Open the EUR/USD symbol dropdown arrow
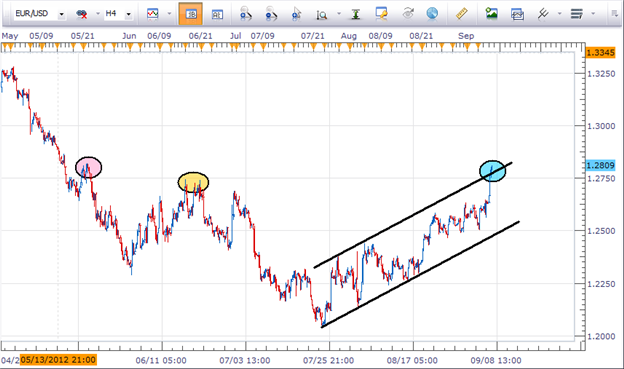The height and width of the screenshot is (369, 624). click(61, 14)
